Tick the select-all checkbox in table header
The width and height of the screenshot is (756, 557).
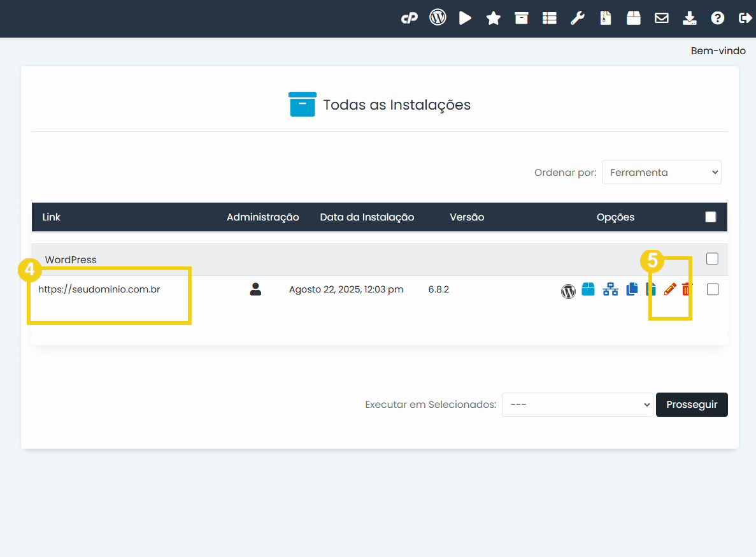[711, 217]
